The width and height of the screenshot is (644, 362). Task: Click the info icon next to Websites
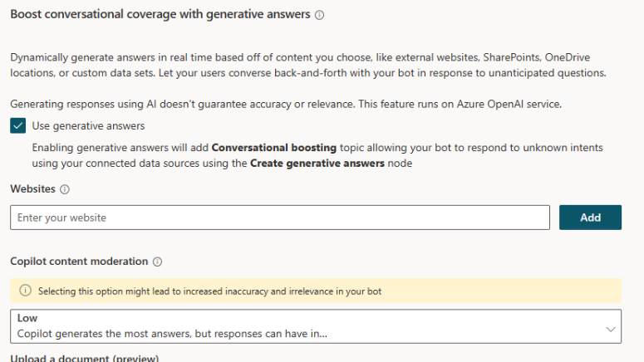click(65, 189)
